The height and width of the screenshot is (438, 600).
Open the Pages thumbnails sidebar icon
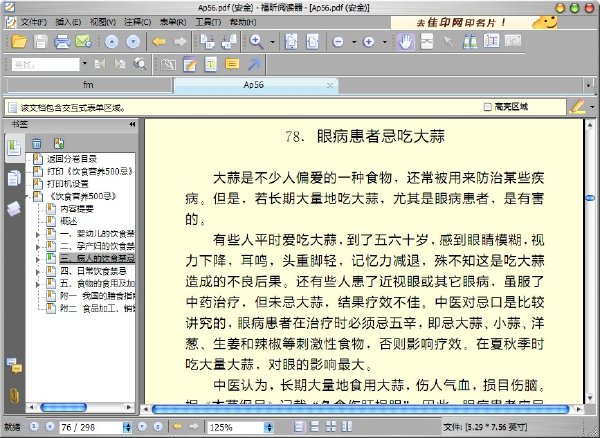(x=14, y=177)
